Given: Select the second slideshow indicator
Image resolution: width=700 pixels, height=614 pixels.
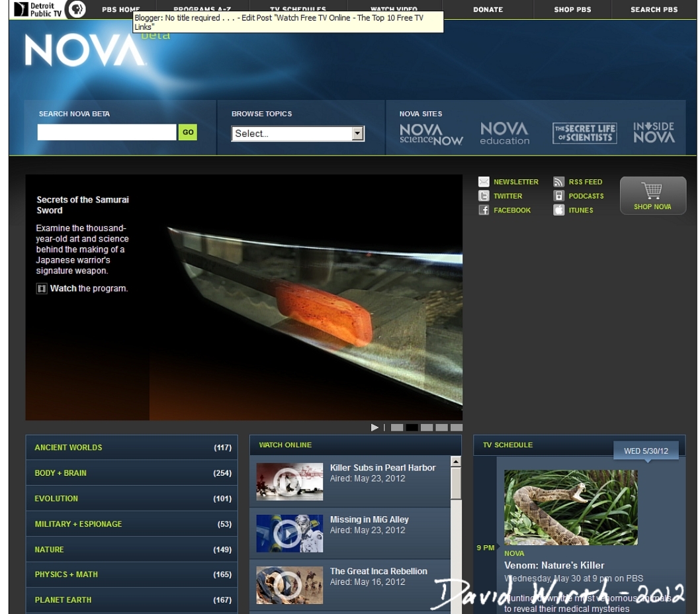Looking at the screenshot, I should 412,428.
